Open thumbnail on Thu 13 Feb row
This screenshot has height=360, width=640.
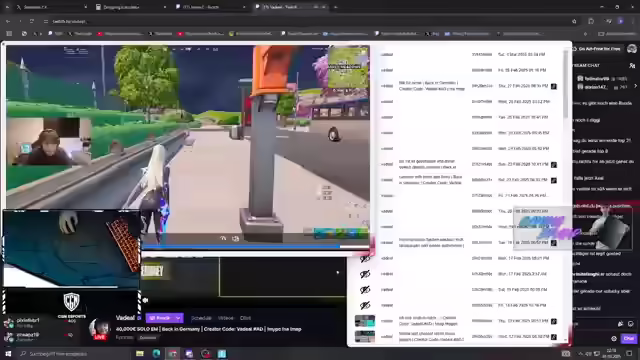[365, 321]
